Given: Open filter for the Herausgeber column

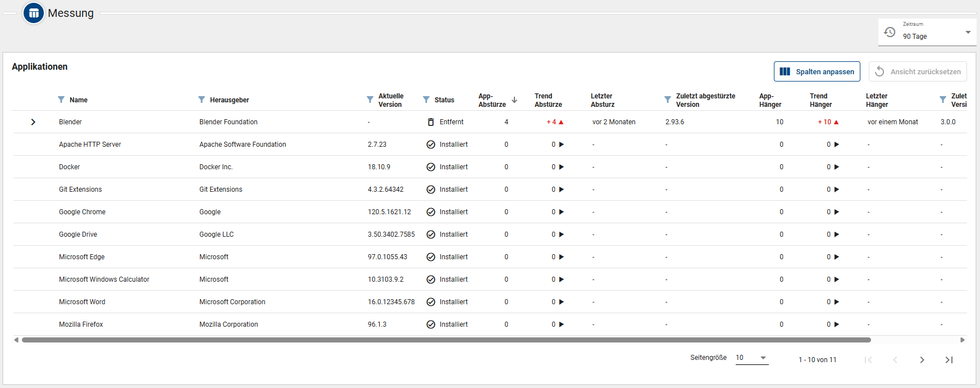Looking at the screenshot, I should click(202, 100).
